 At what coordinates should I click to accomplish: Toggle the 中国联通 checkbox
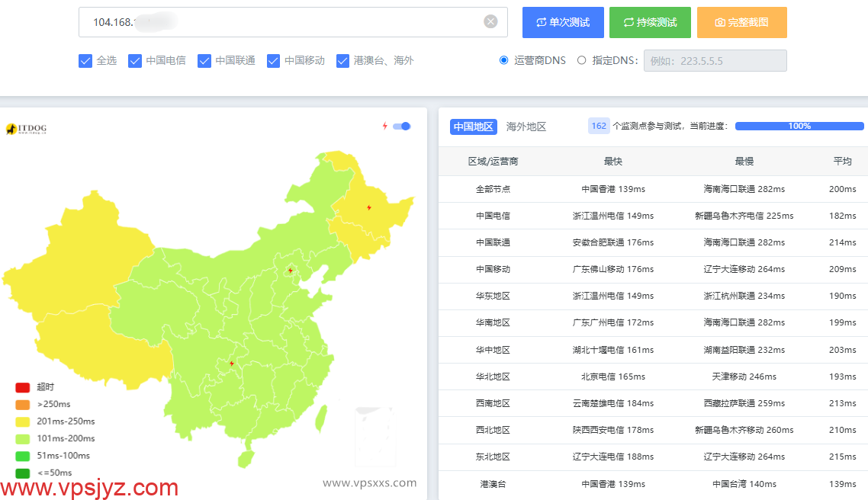tap(204, 61)
